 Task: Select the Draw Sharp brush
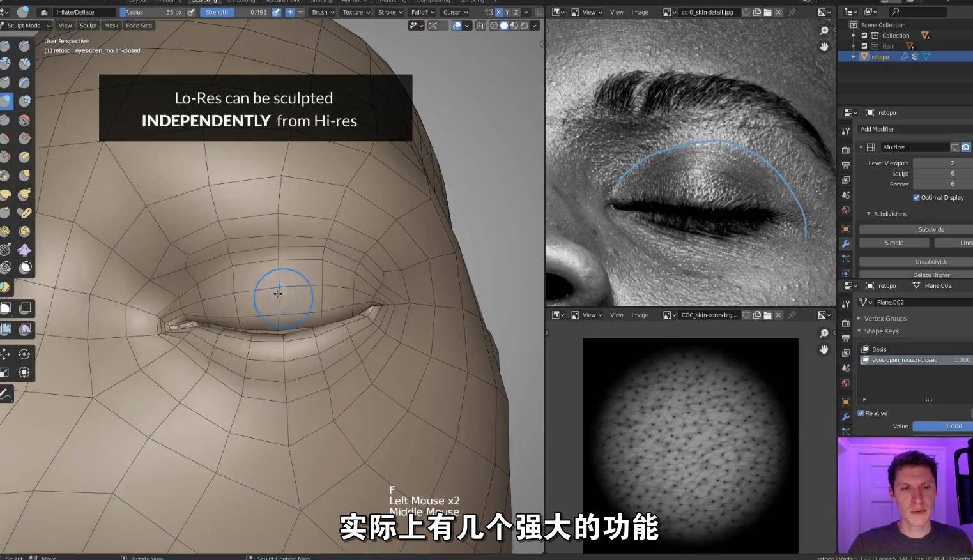pyautogui.click(x=24, y=45)
